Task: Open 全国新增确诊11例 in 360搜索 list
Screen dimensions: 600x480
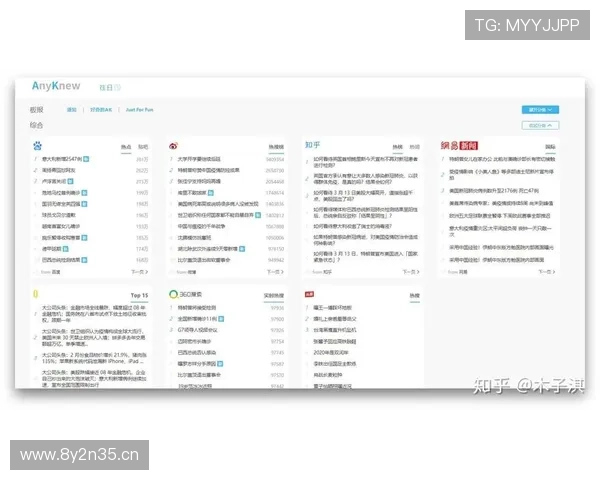Action: pyautogui.click(x=197, y=318)
